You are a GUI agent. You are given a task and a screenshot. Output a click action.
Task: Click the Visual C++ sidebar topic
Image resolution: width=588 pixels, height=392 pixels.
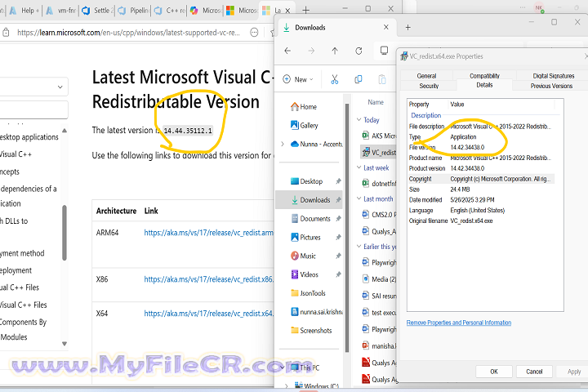[x=16, y=154]
